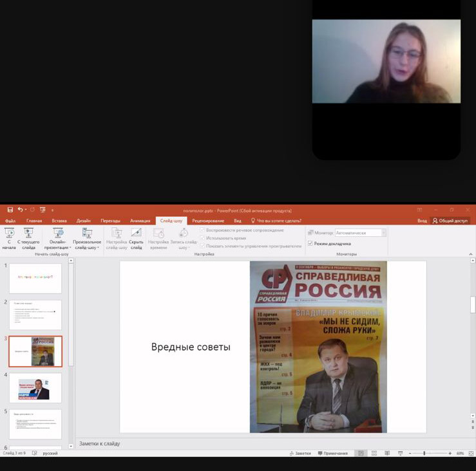Open 'Запись слайд-шоу' dropdown

(184, 239)
